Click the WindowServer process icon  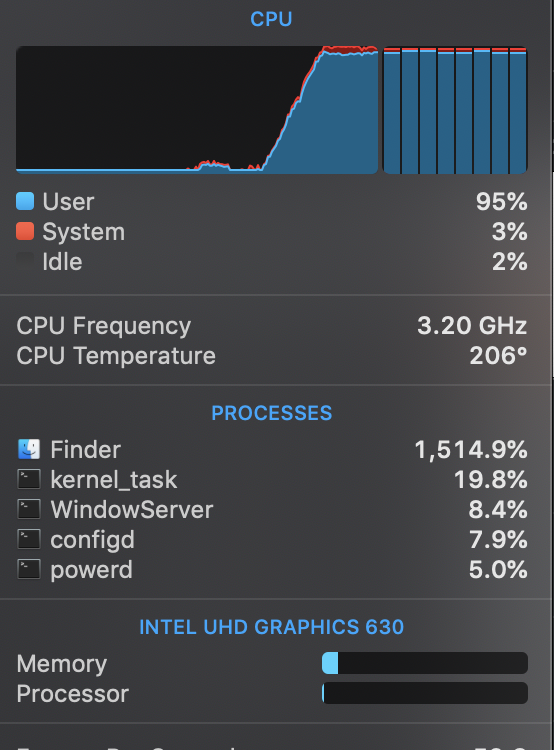point(29,509)
